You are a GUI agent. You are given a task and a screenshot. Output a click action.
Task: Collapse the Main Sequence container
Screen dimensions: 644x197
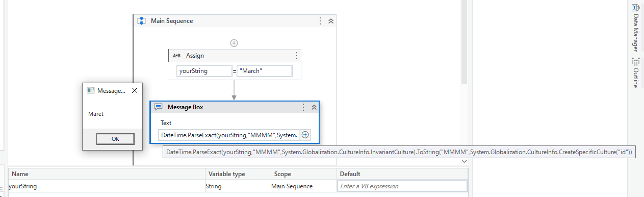[x=330, y=21]
